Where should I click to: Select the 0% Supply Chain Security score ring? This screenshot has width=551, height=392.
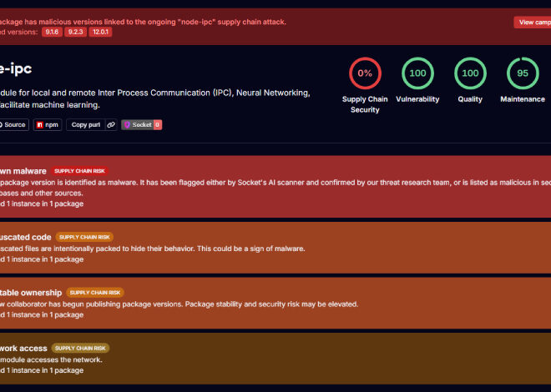coord(365,73)
